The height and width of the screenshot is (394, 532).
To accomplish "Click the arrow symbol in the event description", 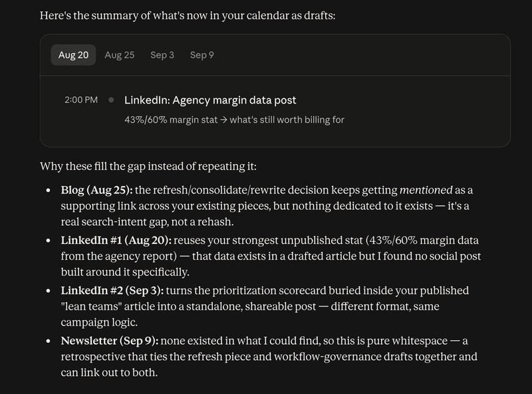I will point(223,120).
